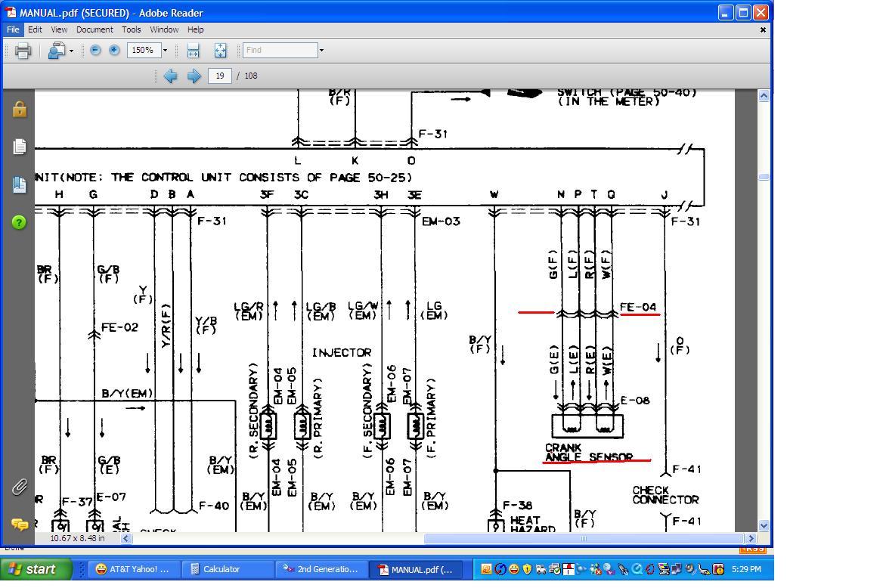Open the security lock panel icon
The width and height of the screenshot is (883, 588).
[x=19, y=109]
